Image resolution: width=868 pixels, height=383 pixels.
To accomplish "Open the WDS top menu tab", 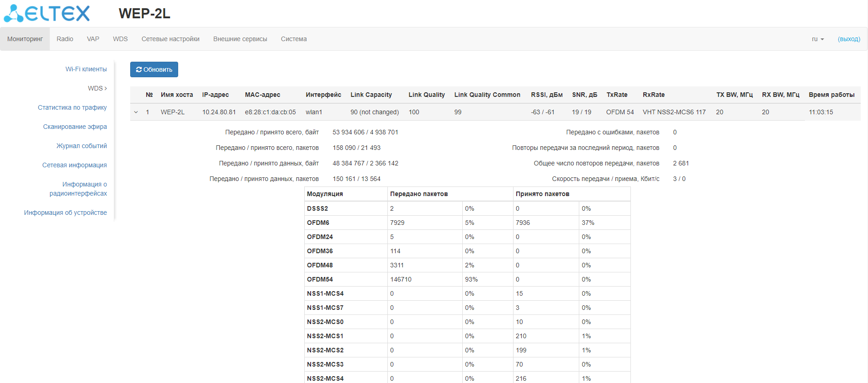I will 120,39.
